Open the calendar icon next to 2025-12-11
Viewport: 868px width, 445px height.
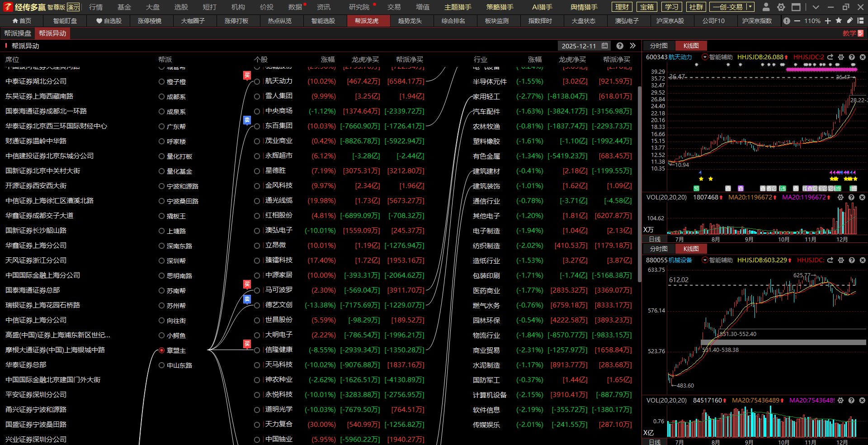coord(605,46)
